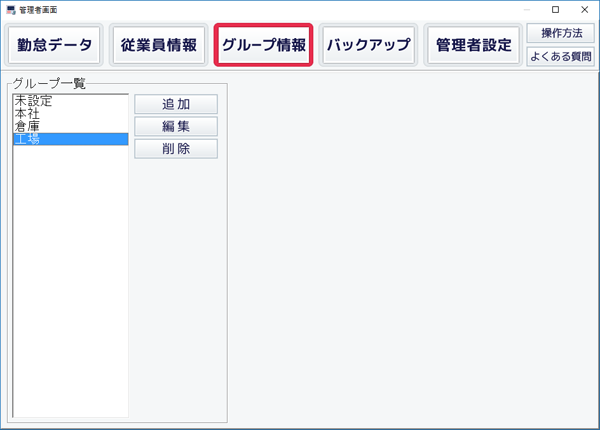
Task: Open the よくある質問 FAQ button
Action: tap(560, 57)
